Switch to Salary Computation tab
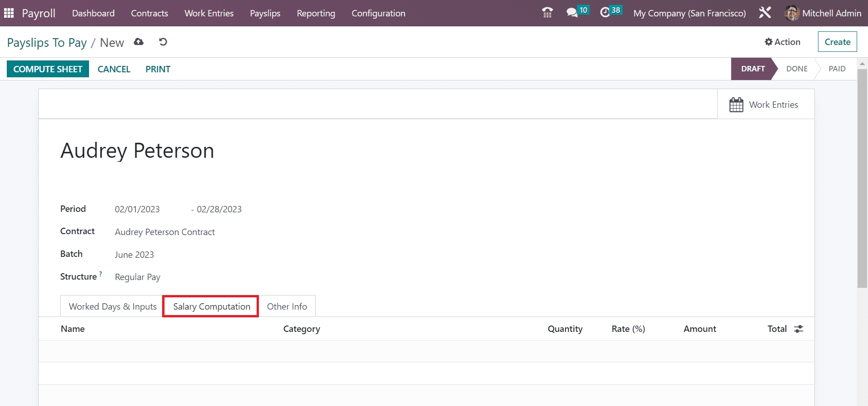868x406 pixels. tap(211, 306)
